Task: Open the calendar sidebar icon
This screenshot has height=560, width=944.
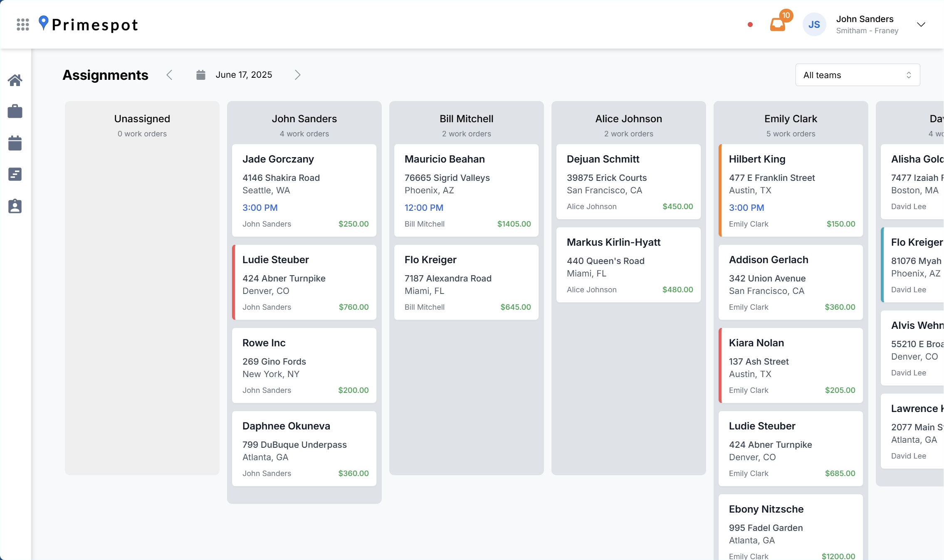Action: tap(15, 143)
